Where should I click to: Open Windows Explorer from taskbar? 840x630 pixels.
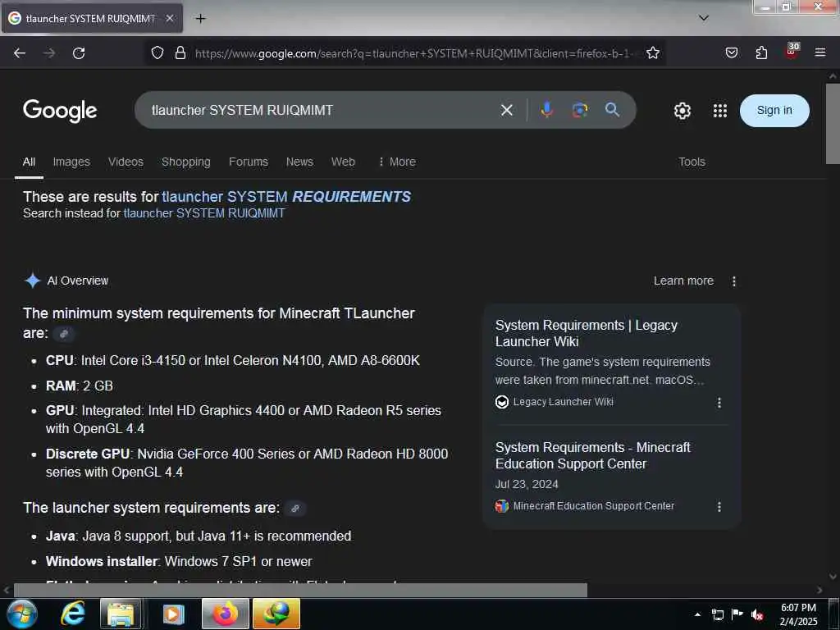[x=121, y=614]
